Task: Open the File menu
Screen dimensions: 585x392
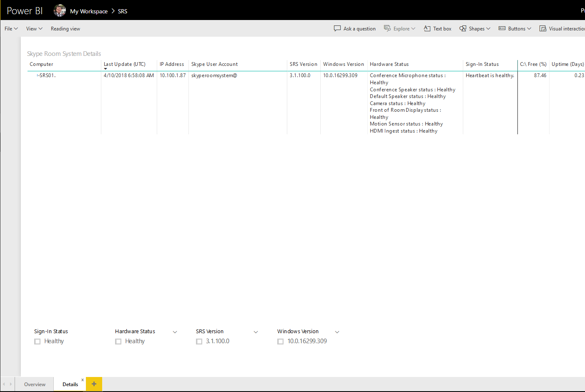Action: [x=11, y=29]
